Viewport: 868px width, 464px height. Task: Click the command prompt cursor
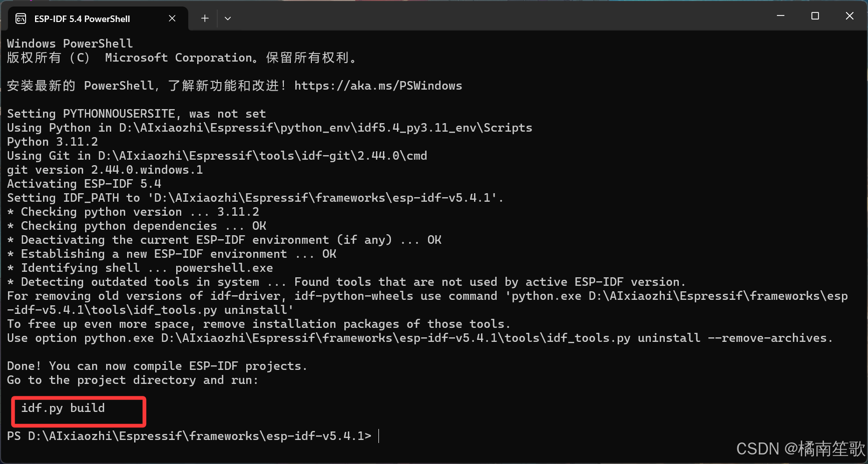point(379,436)
